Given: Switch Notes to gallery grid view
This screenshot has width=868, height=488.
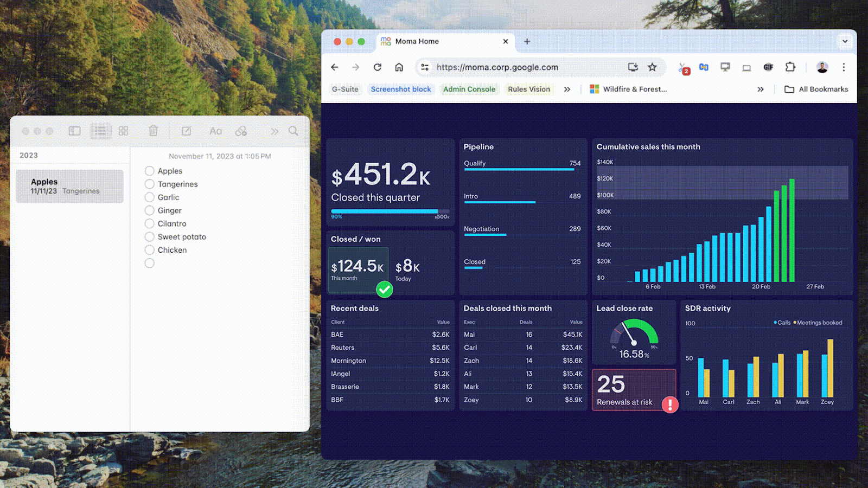Looking at the screenshot, I should pos(123,131).
